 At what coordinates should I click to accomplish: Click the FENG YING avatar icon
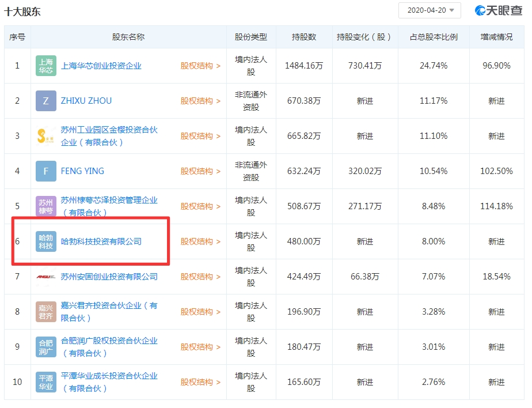point(46,171)
